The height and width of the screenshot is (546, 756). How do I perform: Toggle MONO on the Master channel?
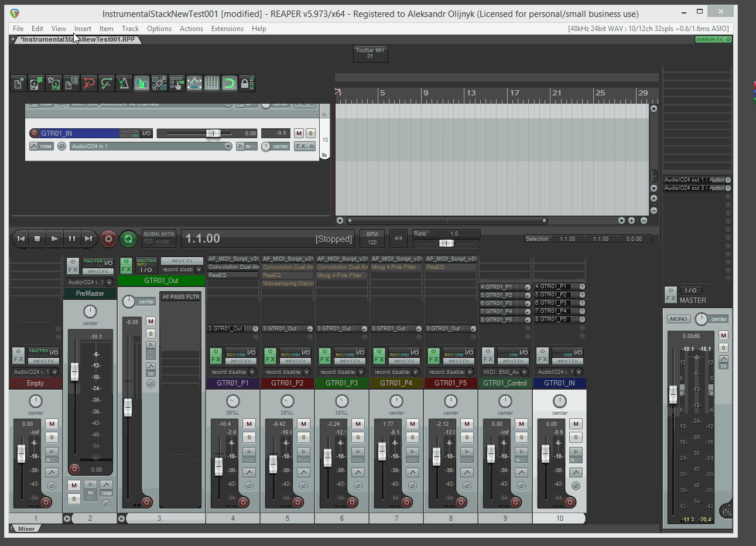tap(679, 319)
